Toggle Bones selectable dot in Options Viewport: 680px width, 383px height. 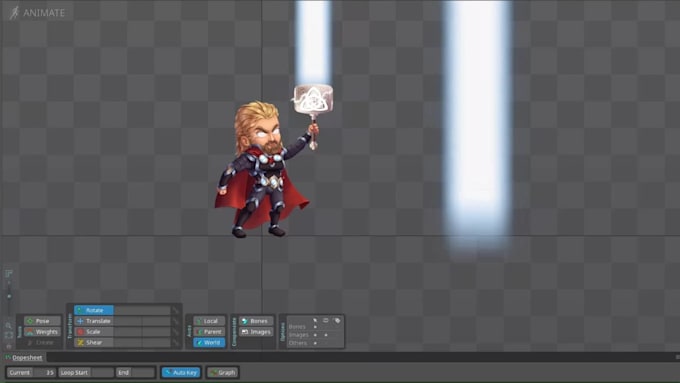315,327
